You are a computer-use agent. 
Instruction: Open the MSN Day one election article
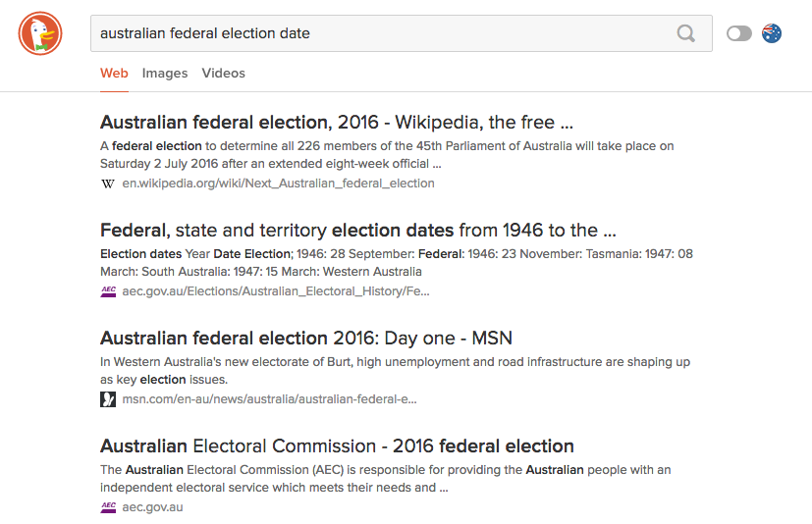coord(305,339)
